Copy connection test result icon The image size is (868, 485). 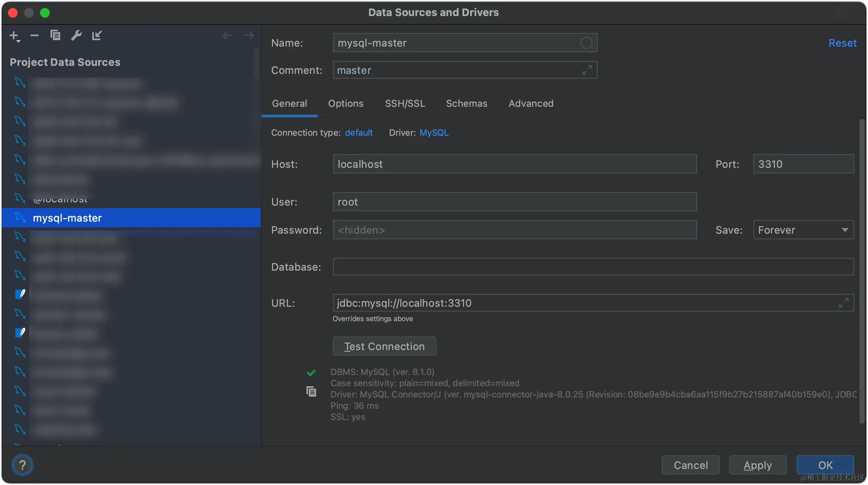311,391
